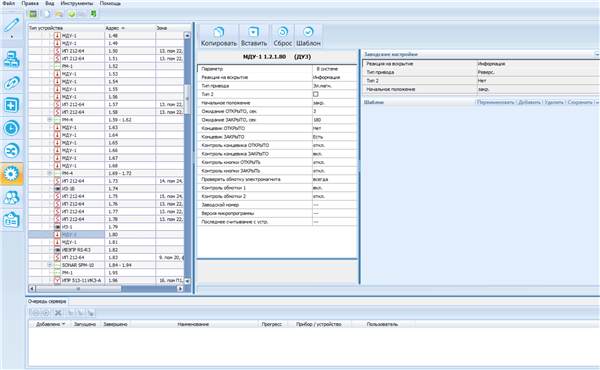Click the device tree vertical scrollbar thumb
This screenshot has height=370, width=600.
(187, 98)
